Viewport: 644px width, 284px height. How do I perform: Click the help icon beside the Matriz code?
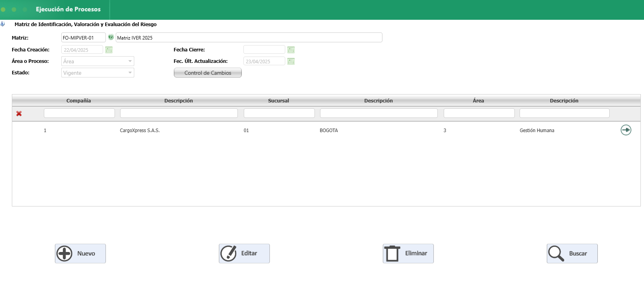(x=111, y=37)
